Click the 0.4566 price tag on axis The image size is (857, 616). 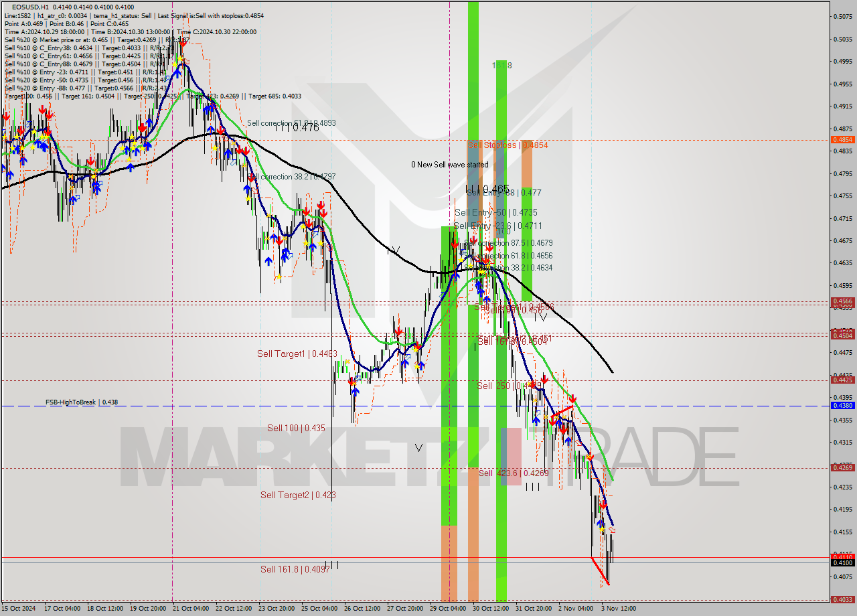(x=842, y=301)
